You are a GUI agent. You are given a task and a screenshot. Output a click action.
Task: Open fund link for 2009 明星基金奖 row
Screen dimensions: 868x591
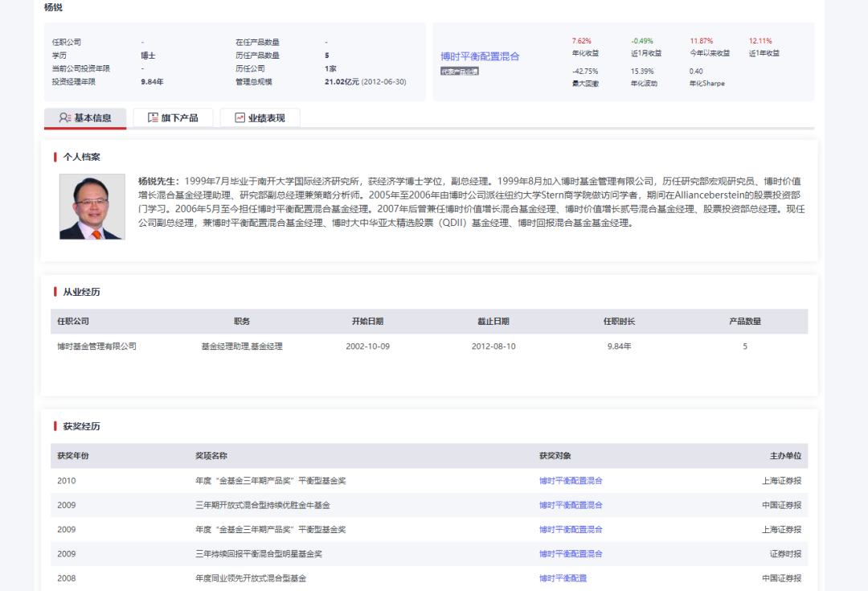[x=571, y=554]
